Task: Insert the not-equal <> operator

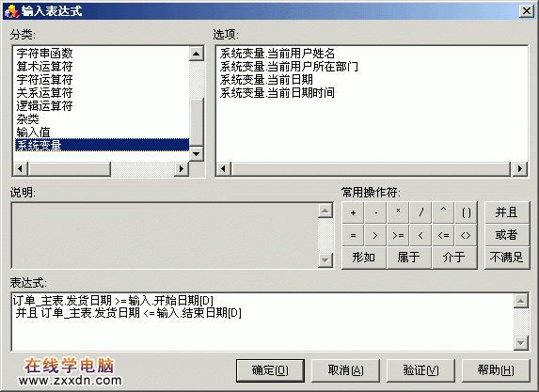Action: [x=466, y=235]
